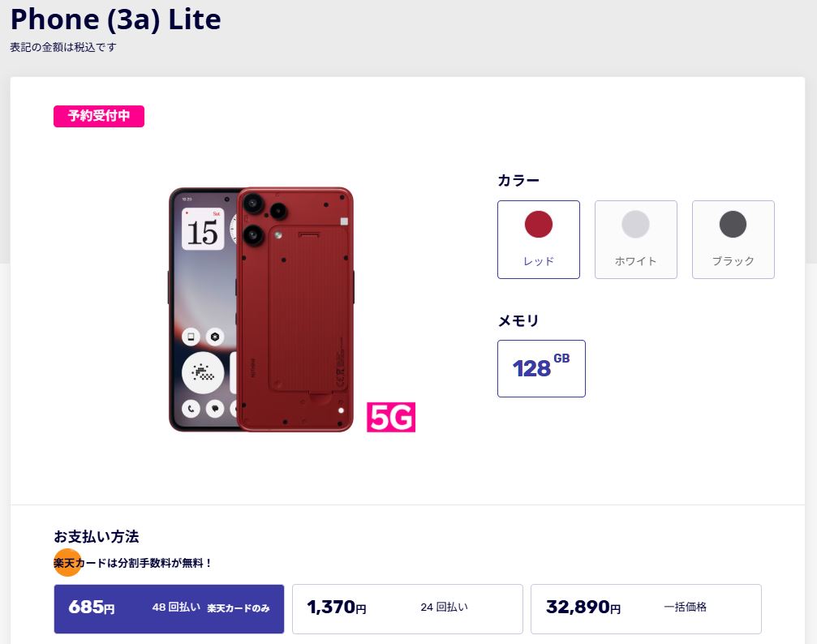Click the orange 楽天カード icon
Screen dimensions: 817x644
pos(67,561)
